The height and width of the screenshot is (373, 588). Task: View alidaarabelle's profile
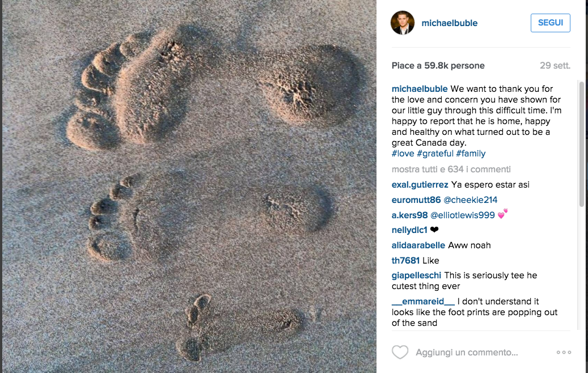[x=418, y=245]
